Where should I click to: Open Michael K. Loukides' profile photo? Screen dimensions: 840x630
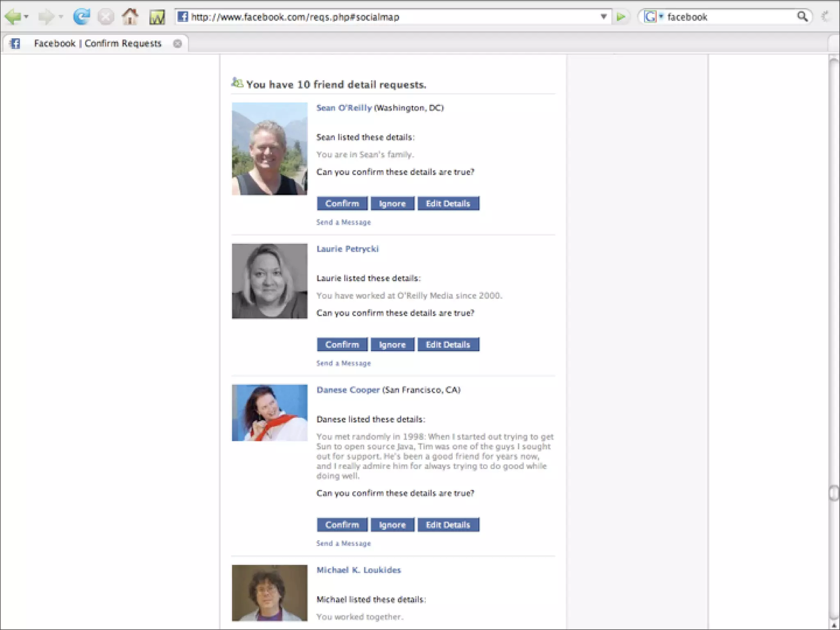point(269,593)
